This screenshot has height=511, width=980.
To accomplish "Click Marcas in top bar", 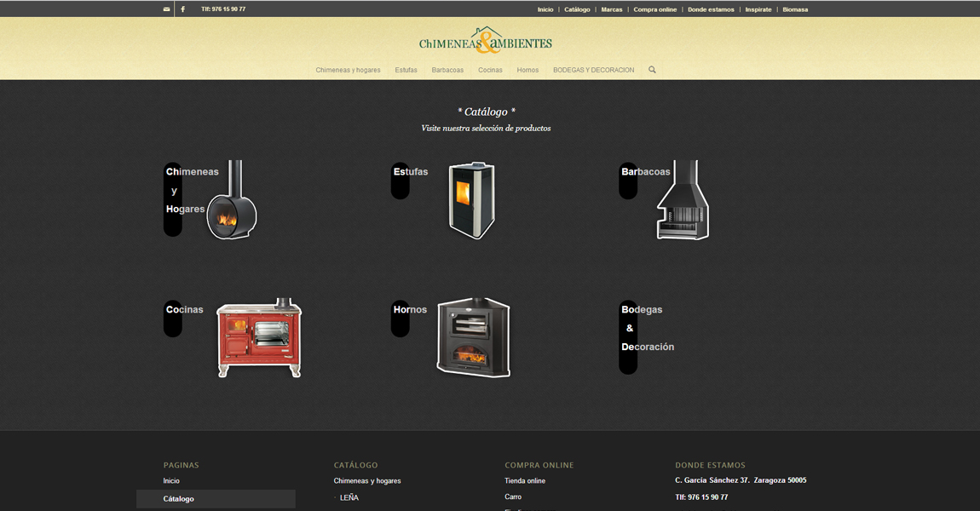I will 611,9.
